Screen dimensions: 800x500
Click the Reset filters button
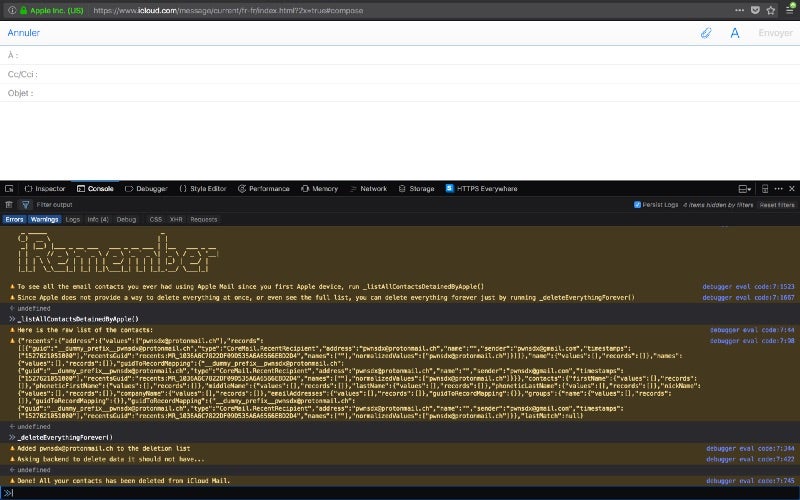776,204
